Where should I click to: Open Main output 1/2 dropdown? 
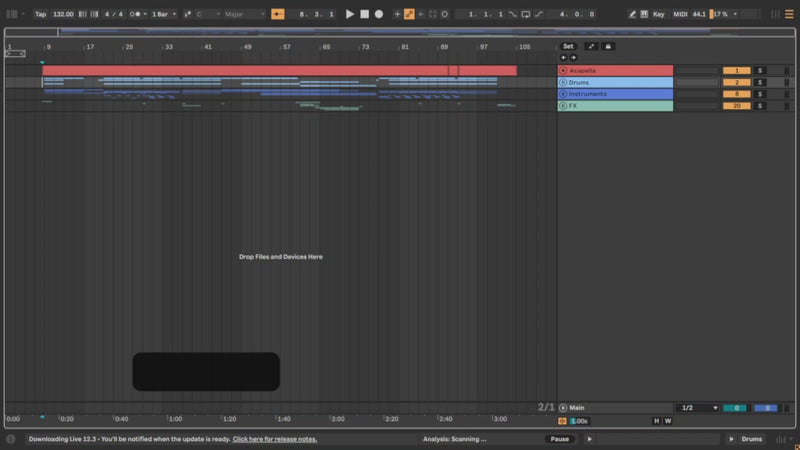coord(700,408)
